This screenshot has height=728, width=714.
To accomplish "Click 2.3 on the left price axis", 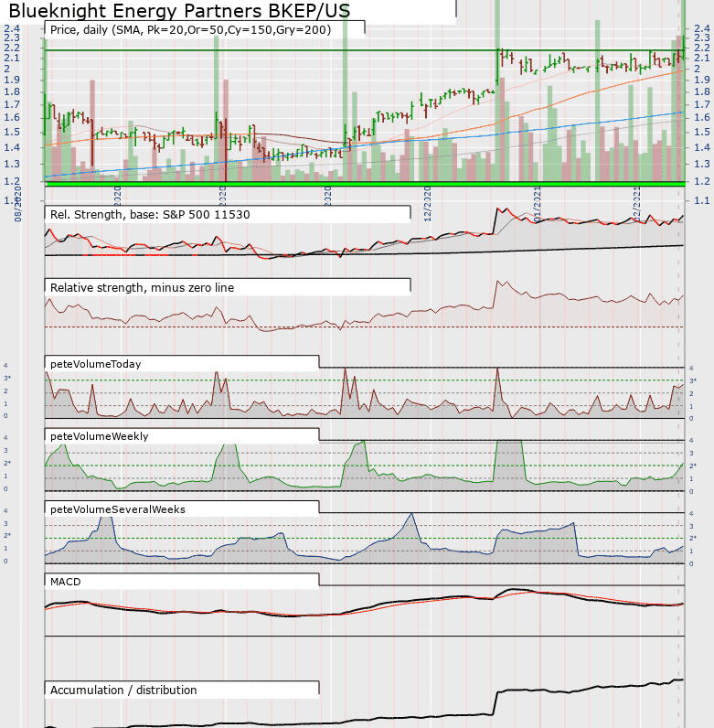I will tap(12, 37).
